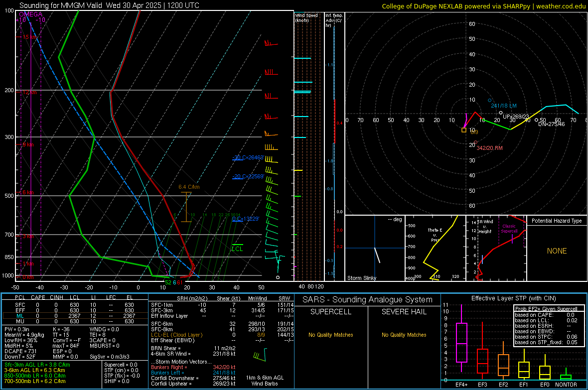
Task: Click the SUPERCELL column header
Action: pos(331,312)
